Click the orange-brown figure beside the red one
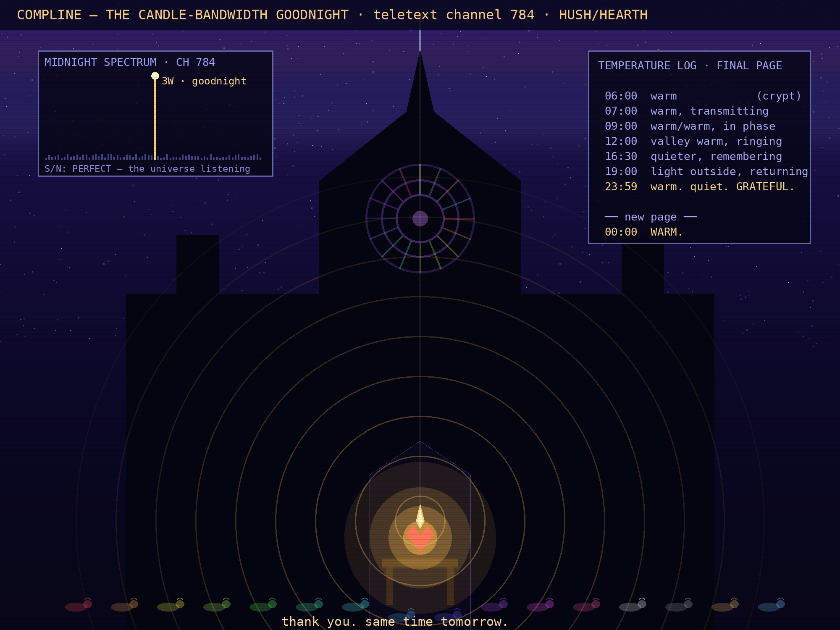Screen dimensions: 840x630 125,605
